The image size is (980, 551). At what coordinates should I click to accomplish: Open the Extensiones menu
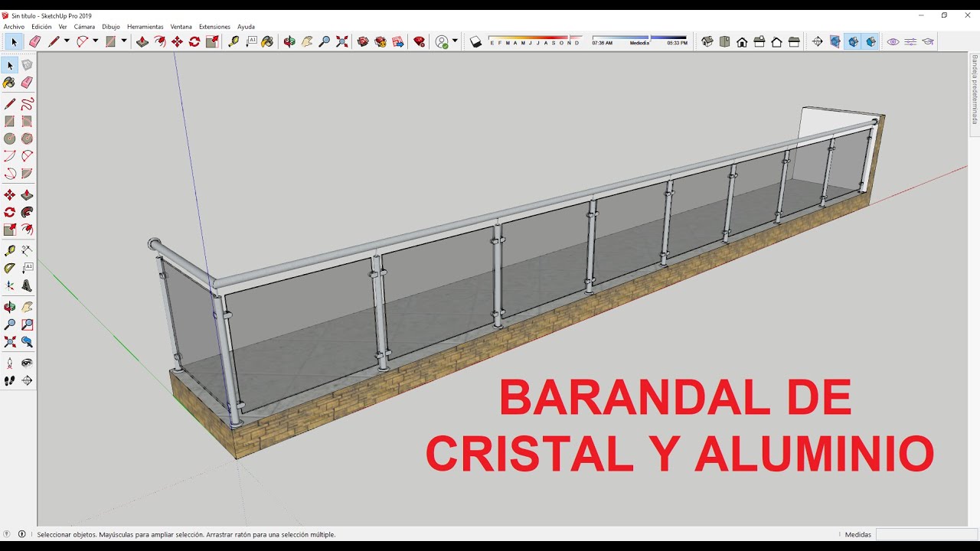point(214,27)
